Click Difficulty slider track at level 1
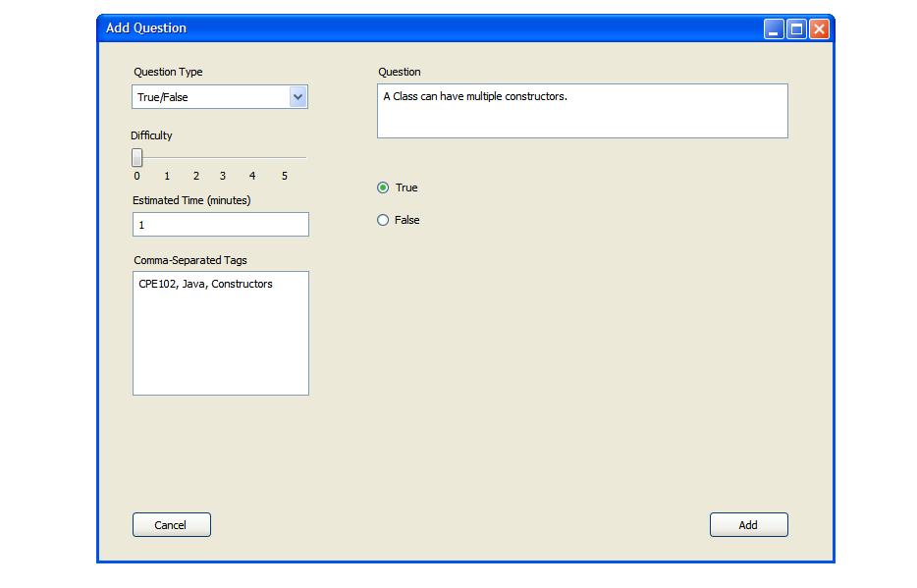 (167, 157)
